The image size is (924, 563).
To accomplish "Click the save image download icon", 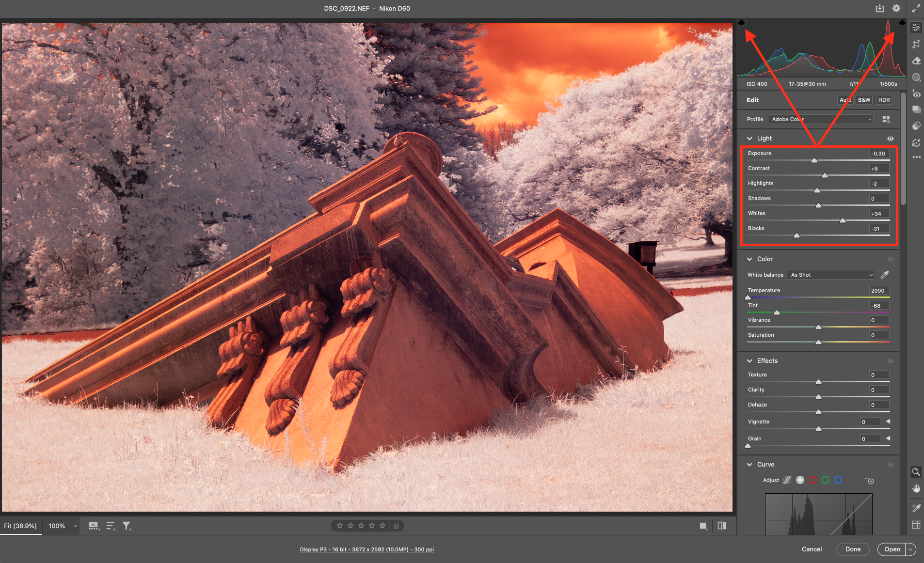I will pyautogui.click(x=880, y=8).
